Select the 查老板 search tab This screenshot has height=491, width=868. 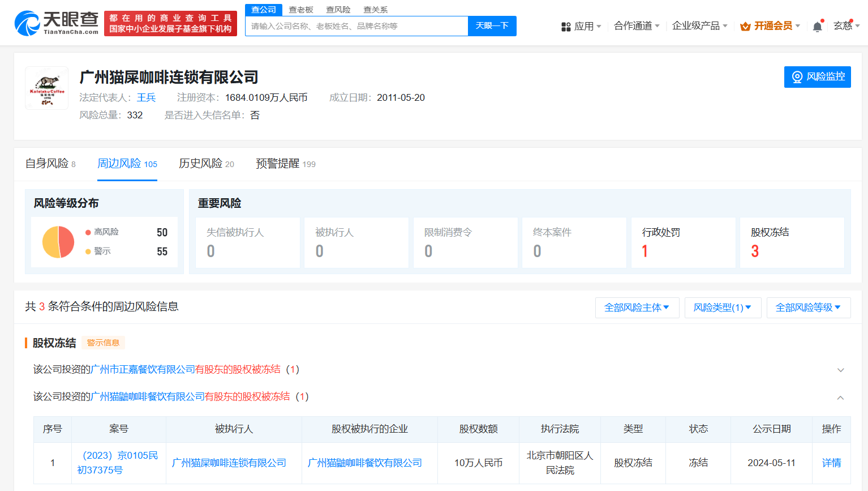coord(301,10)
